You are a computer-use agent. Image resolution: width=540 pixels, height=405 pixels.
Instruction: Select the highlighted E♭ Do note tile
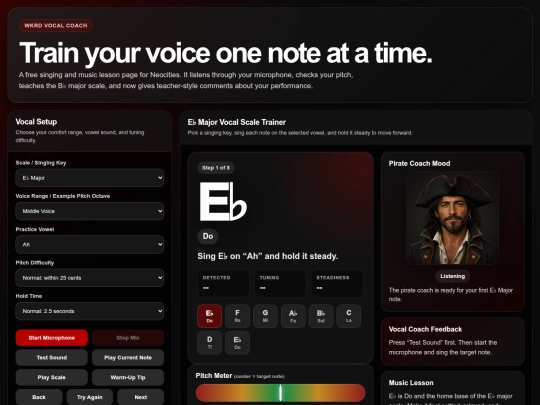[209, 316]
